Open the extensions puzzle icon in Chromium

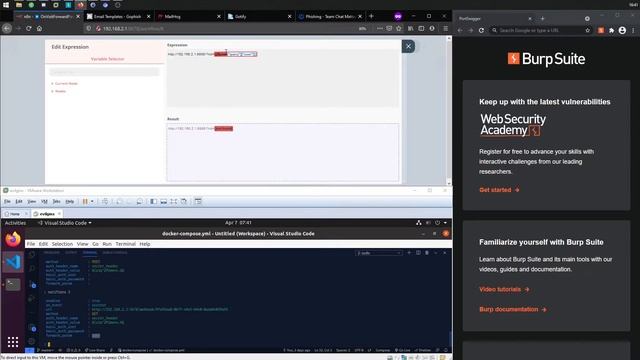611,30
